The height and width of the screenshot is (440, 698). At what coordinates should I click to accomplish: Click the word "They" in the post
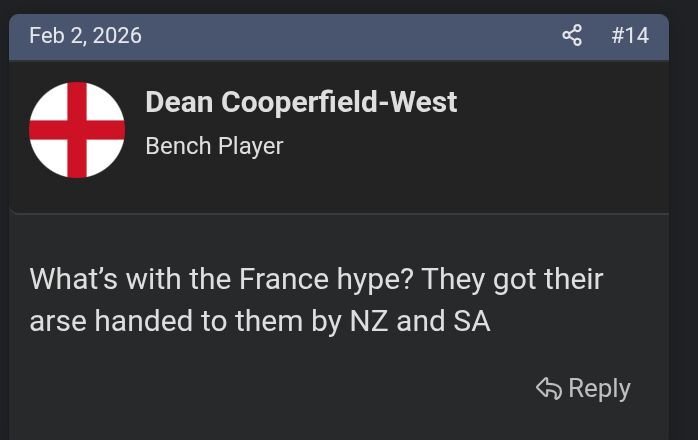[x=453, y=278]
